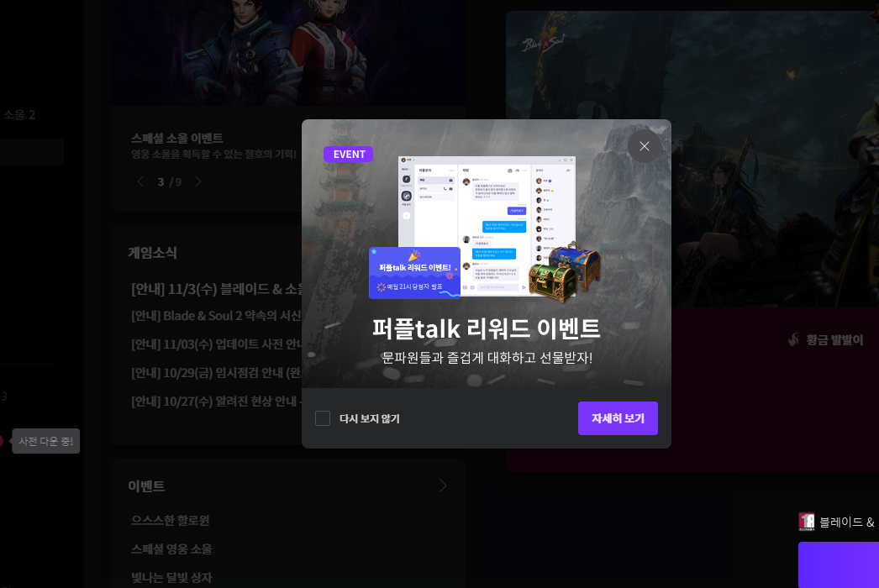The width and height of the screenshot is (879, 588).
Task: Expand the 이벤트 section chevron
Action: 443,486
